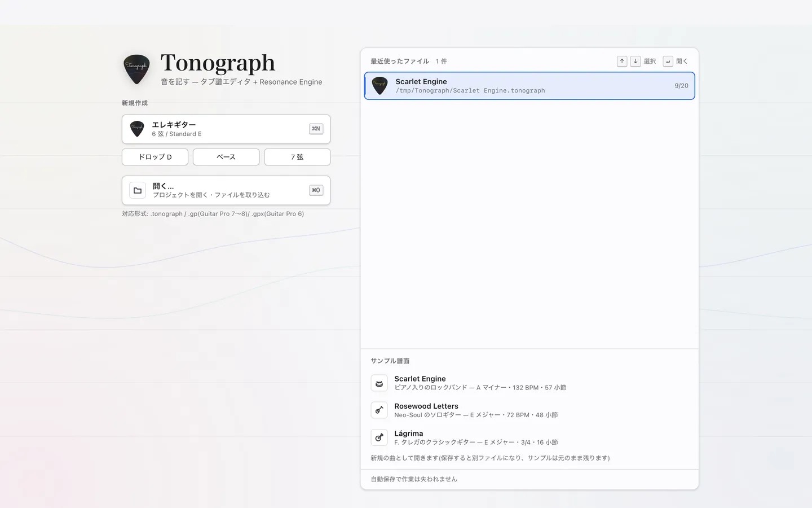Click the 最近使ったファイル heading
The width and height of the screenshot is (812, 508).
400,61
